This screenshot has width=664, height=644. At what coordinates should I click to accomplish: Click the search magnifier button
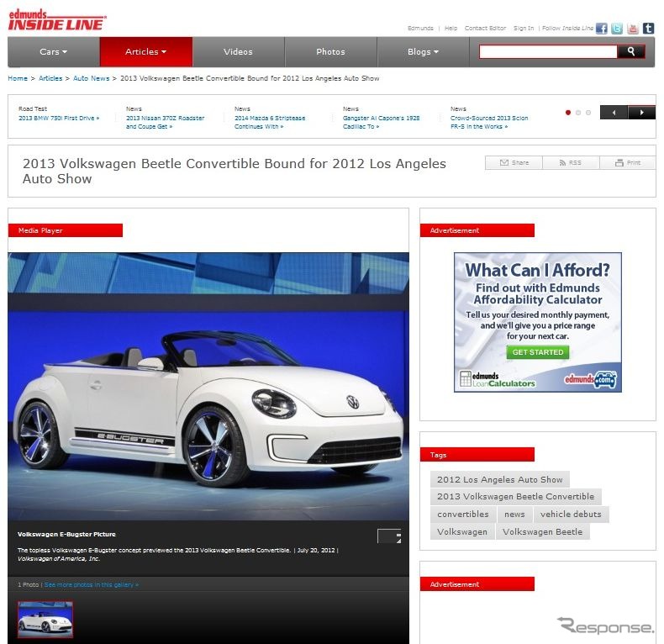(631, 51)
